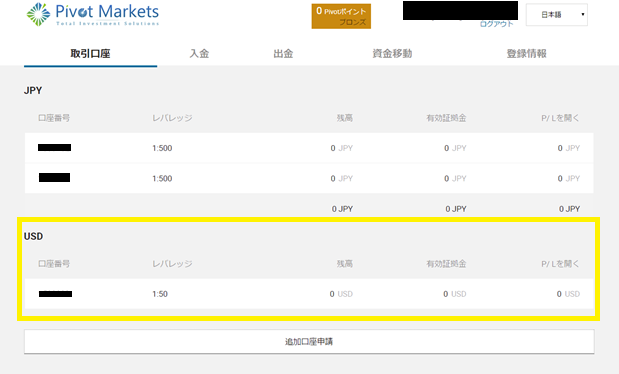Click 残高 header in USD table

pos(345,263)
